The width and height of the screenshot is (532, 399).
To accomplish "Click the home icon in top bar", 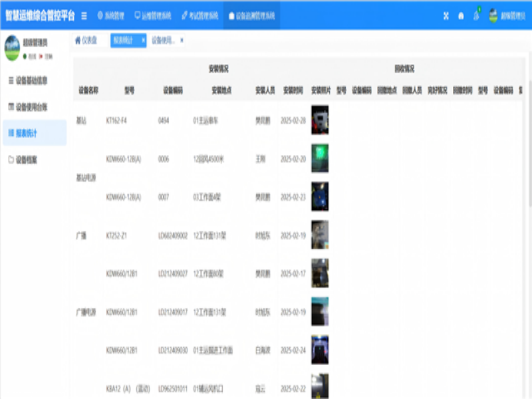I will (461, 16).
